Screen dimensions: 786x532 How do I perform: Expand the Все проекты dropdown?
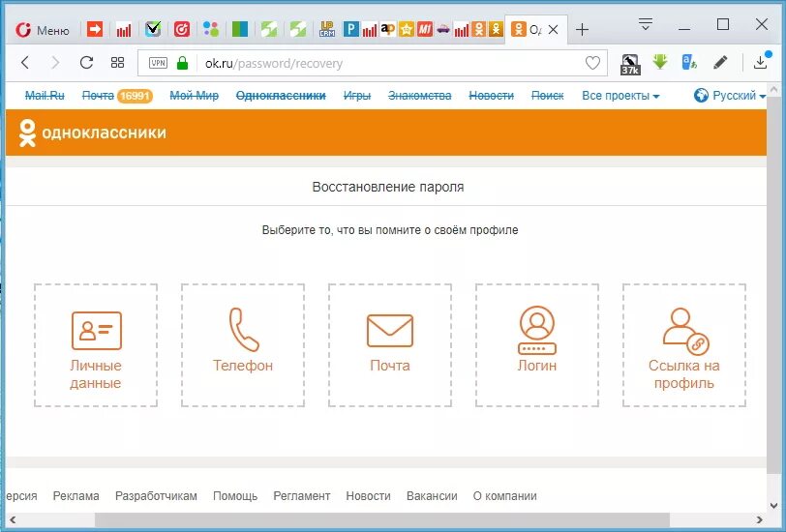620,96
